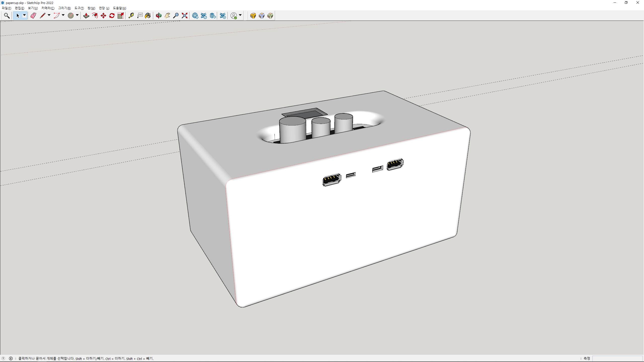Open the 3D Warehouse icon
The width and height of the screenshot is (644, 362).
tap(195, 16)
